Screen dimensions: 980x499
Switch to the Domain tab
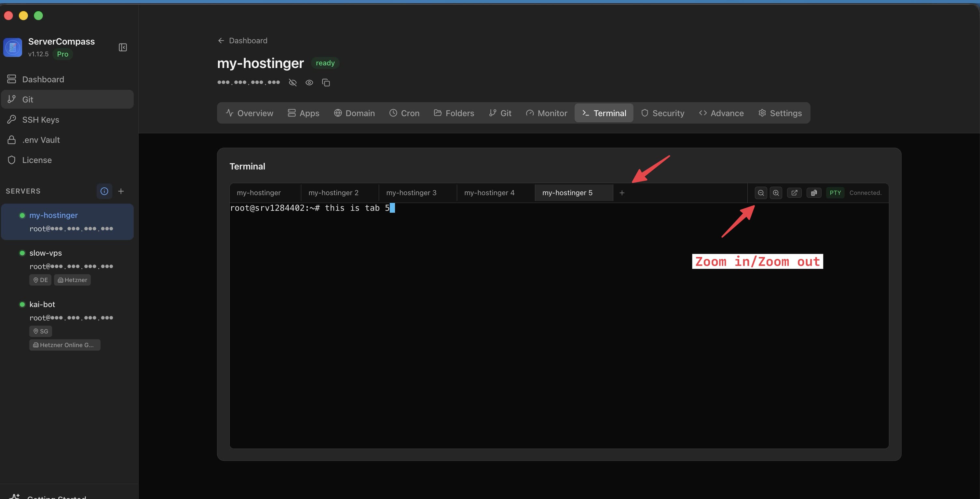(354, 113)
